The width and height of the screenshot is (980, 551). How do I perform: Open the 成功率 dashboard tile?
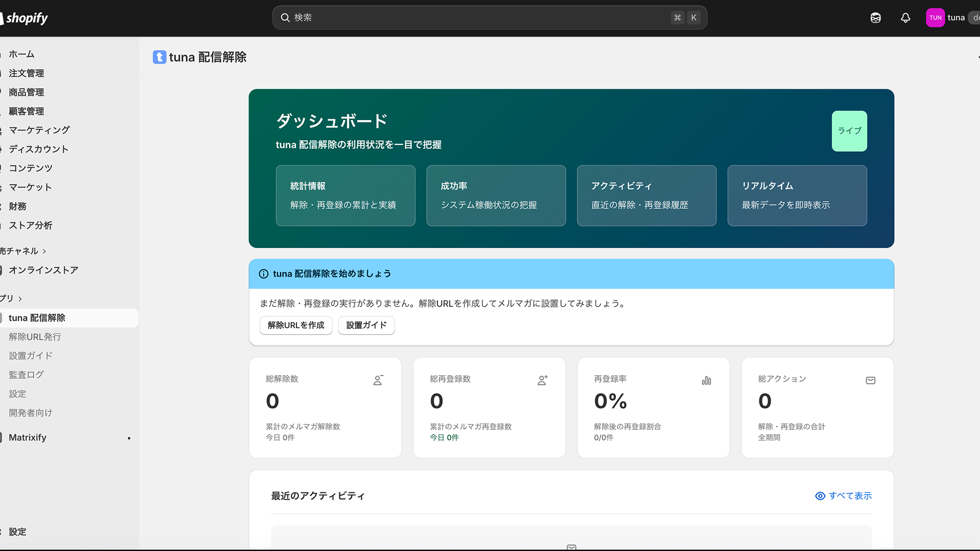pyautogui.click(x=496, y=195)
